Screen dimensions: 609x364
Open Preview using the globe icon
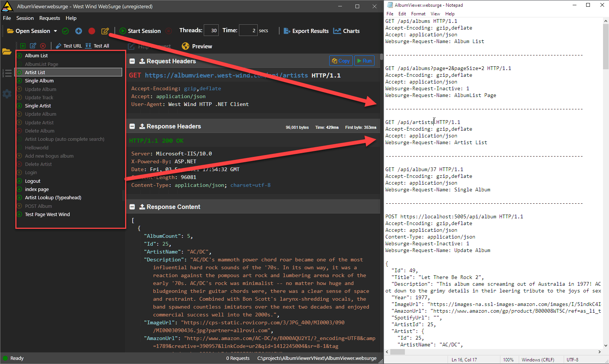pos(185,46)
